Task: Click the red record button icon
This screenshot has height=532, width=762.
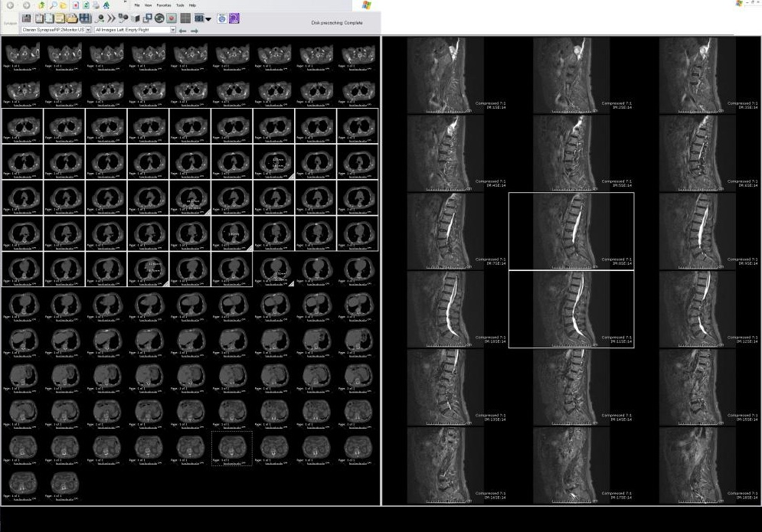Action: (x=172, y=18)
